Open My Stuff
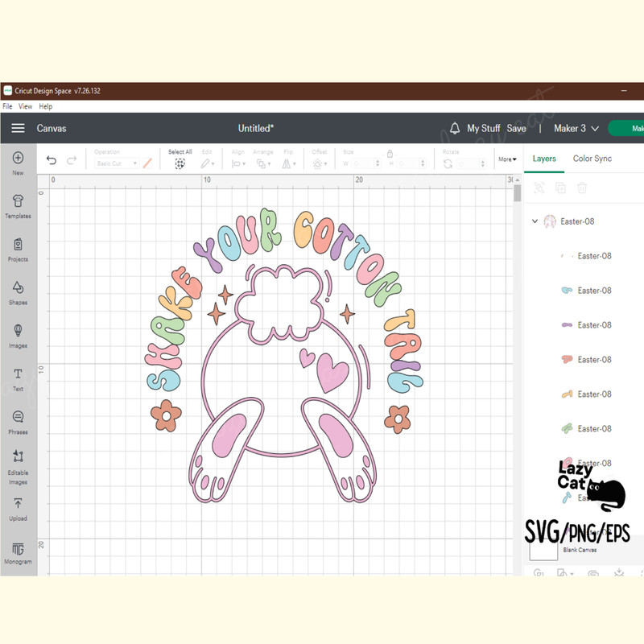 (486, 128)
